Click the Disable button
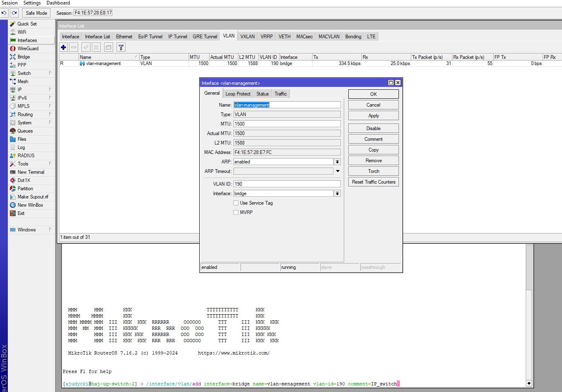562x392 pixels. pyautogui.click(x=373, y=128)
